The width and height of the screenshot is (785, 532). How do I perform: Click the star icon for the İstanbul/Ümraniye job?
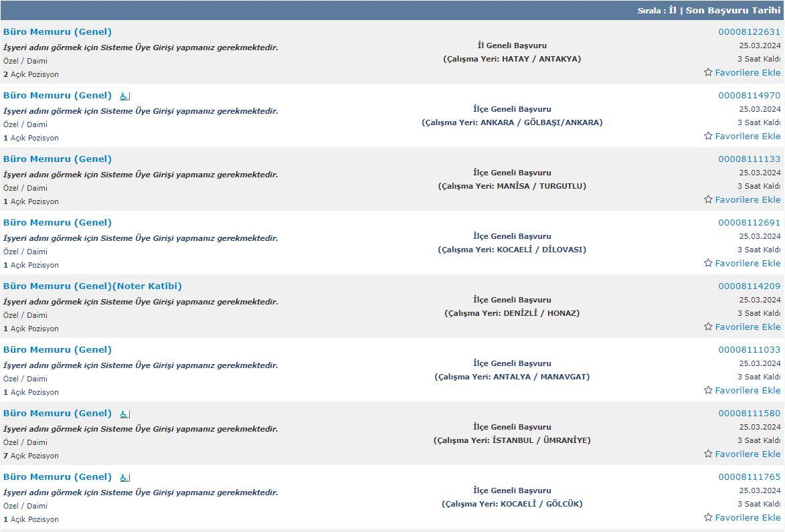pos(708,454)
